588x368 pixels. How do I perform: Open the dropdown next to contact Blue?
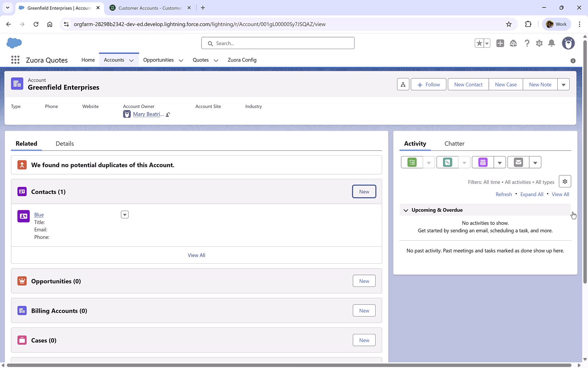pos(125,214)
